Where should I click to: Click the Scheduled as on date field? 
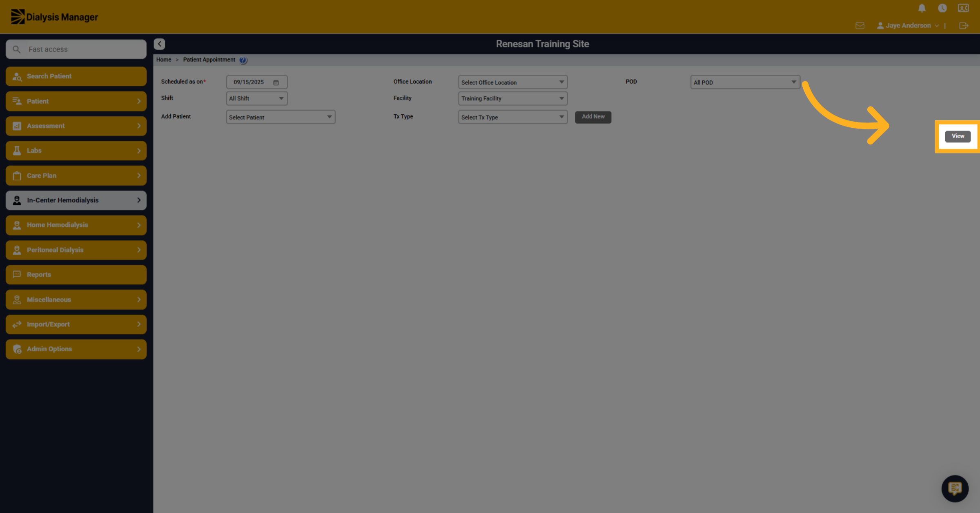[257, 82]
